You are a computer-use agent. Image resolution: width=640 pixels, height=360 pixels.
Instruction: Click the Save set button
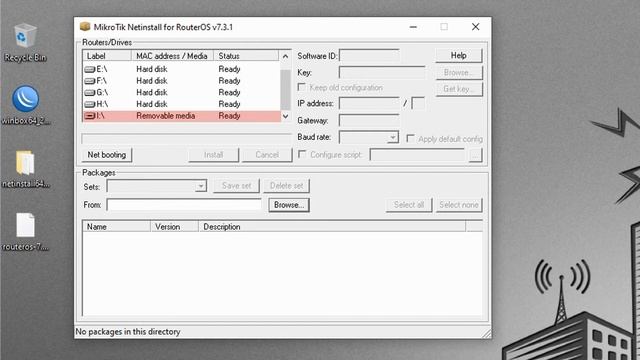(x=236, y=186)
